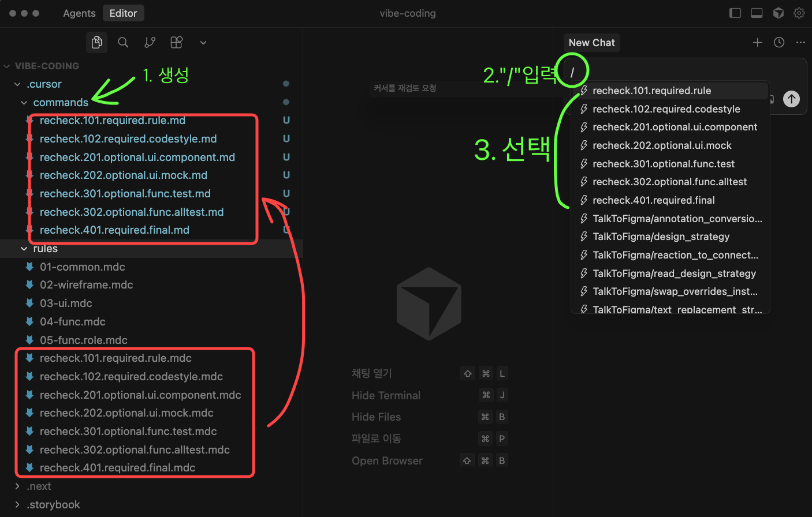Image resolution: width=812 pixels, height=517 pixels.
Task: Choose recheck.401.required.final slash command
Action: [x=671, y=200]
